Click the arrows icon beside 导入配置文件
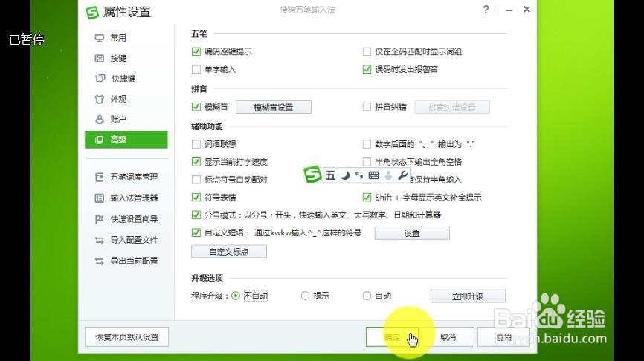 click(x=100, y=240)
